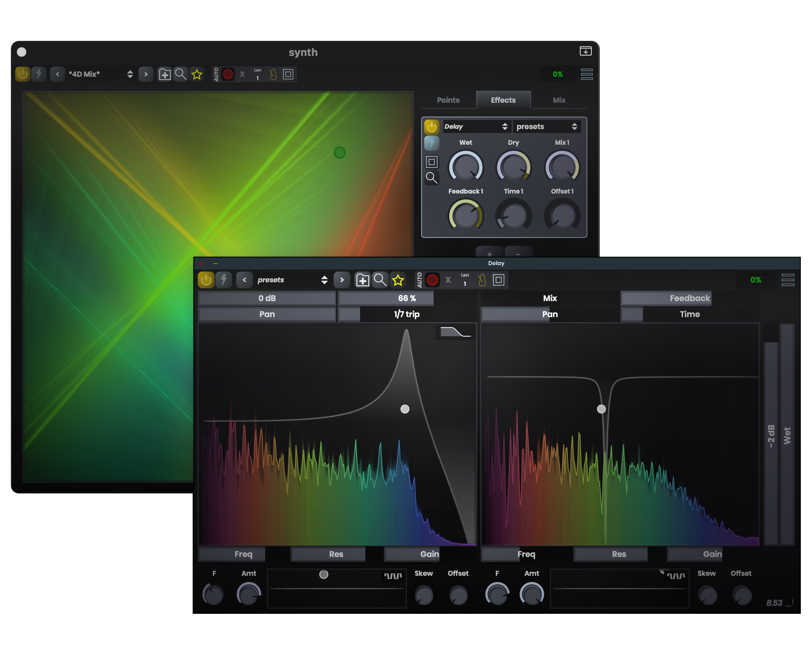Click square window icon in Delay toolbar
The height and width of the screenshot is (651, 812).
499,280
